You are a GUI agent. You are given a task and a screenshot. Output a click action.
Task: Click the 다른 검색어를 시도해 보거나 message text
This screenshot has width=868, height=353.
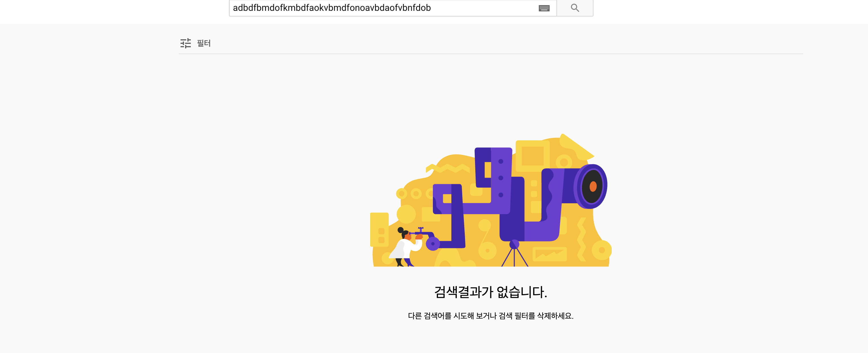490,316
